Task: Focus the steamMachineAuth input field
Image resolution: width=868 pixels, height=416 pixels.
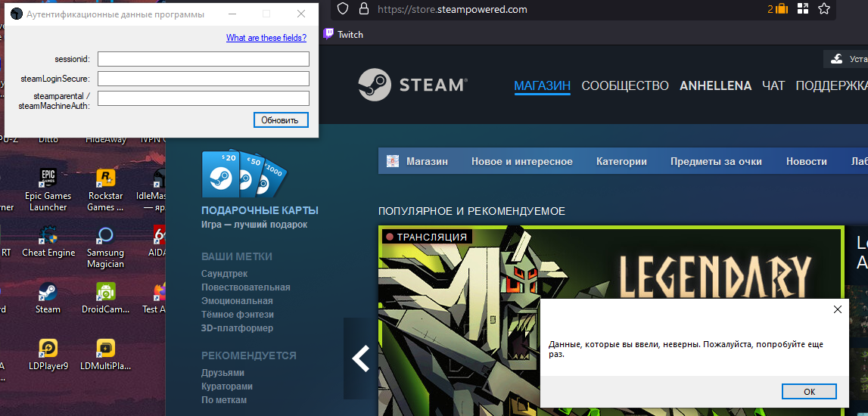Action: point(203,98)
